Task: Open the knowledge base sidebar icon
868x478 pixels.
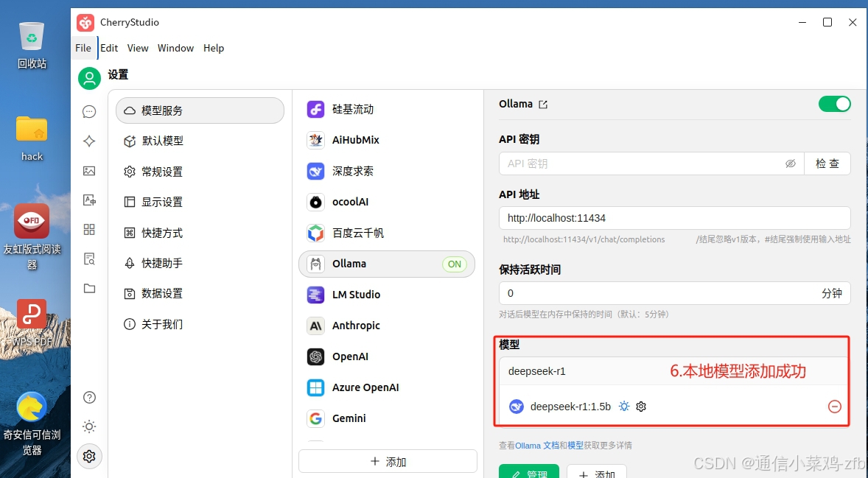Action: [89, 259]
